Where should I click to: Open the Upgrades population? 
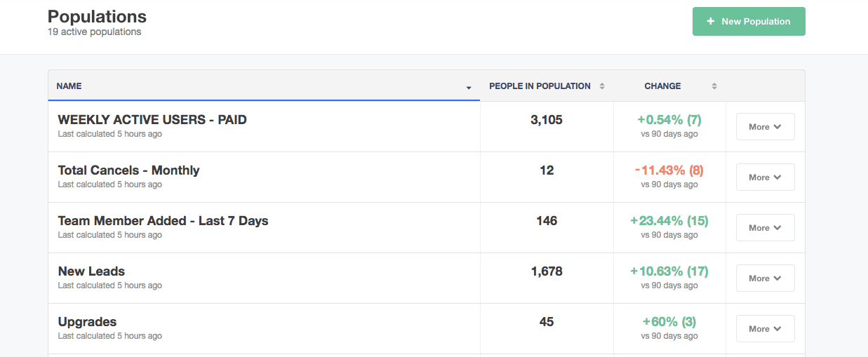(x=87, y=322)
